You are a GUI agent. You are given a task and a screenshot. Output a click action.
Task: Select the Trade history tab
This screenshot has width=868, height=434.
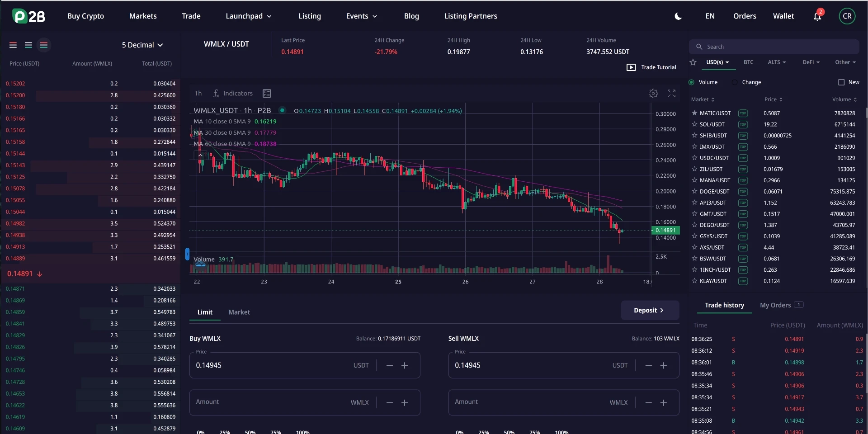point(724,305)
